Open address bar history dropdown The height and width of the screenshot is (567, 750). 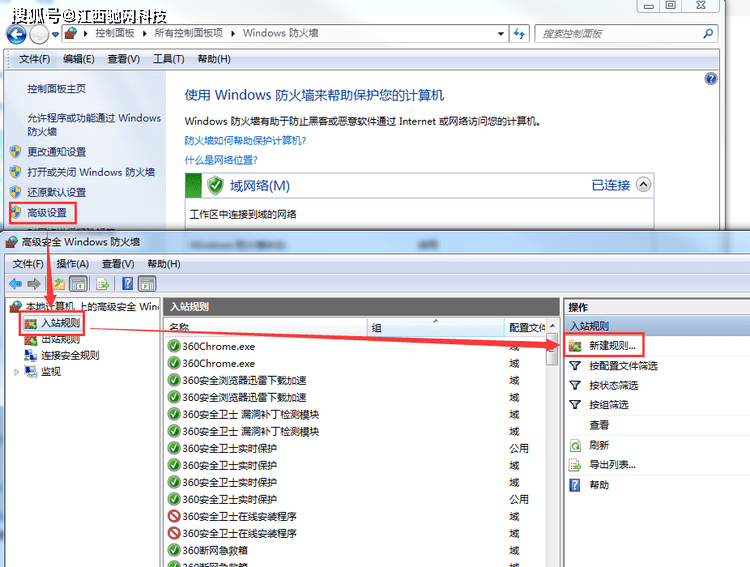(500, 34)
